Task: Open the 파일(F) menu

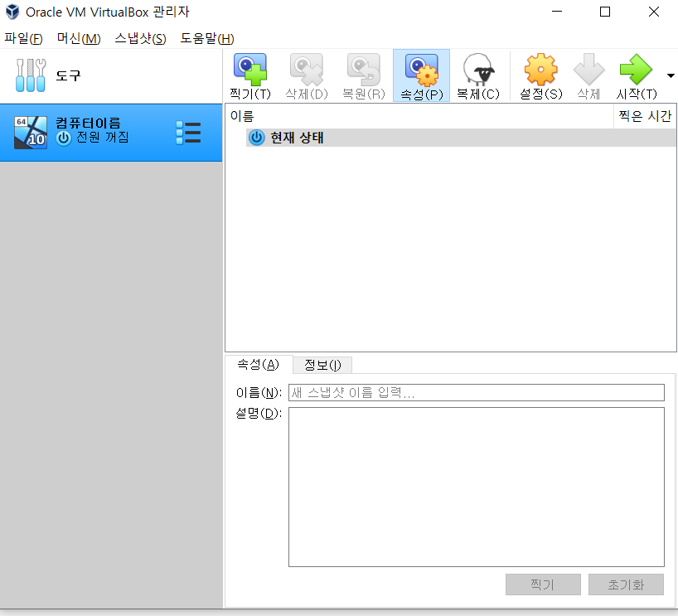Action: point(23,38)
